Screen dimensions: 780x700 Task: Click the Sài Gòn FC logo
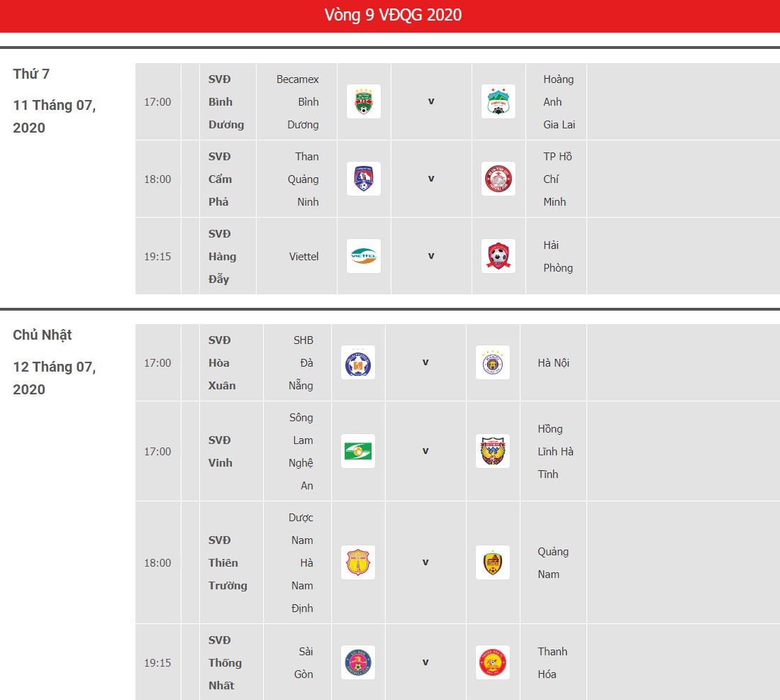[x=358, y=662]
